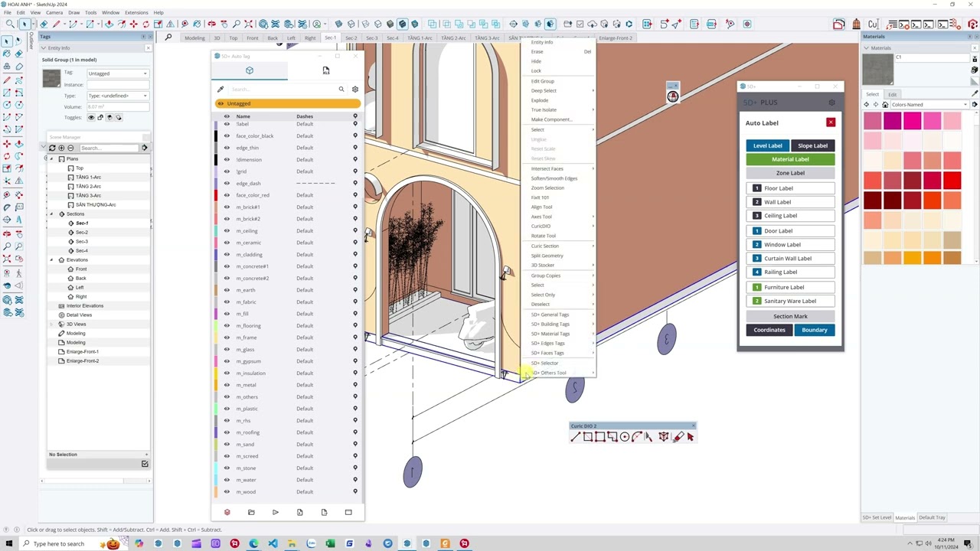Image resolution: width=980 pixels, height=551 pixels.
Task: Click the eyedropper icon in Auto Tag
Action: 220,90
